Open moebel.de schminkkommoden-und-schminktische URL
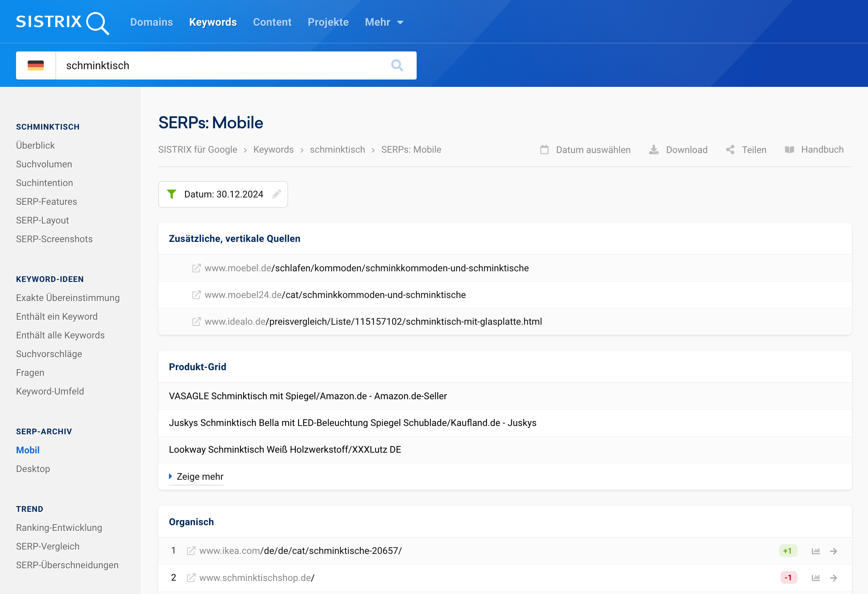This screenshot has width=868, height=594. click(x=367, y=268)
